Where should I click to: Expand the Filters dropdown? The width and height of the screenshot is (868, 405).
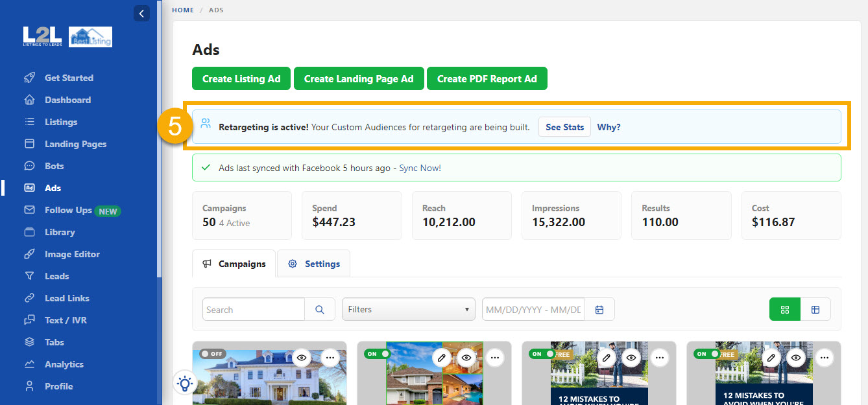[408, 310]
